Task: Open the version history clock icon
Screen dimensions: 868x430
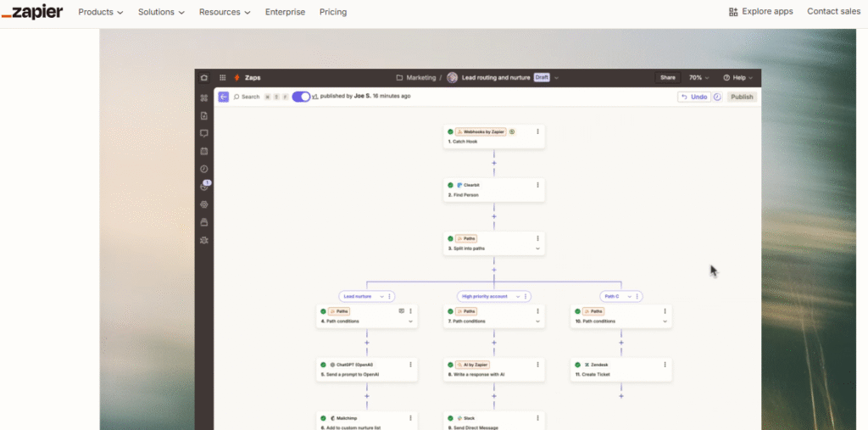Action: pyautogui.click(x=717, y=97)
